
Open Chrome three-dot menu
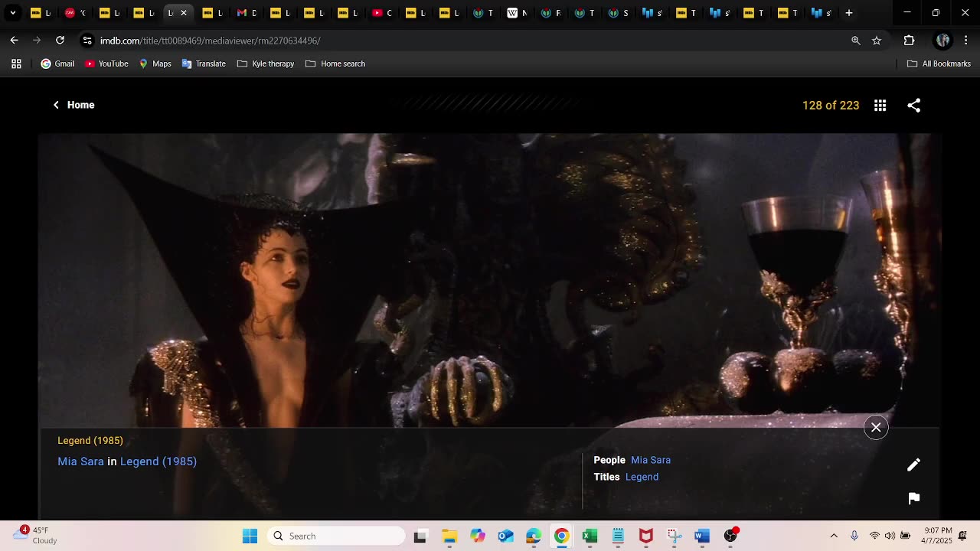click(965, 41)
